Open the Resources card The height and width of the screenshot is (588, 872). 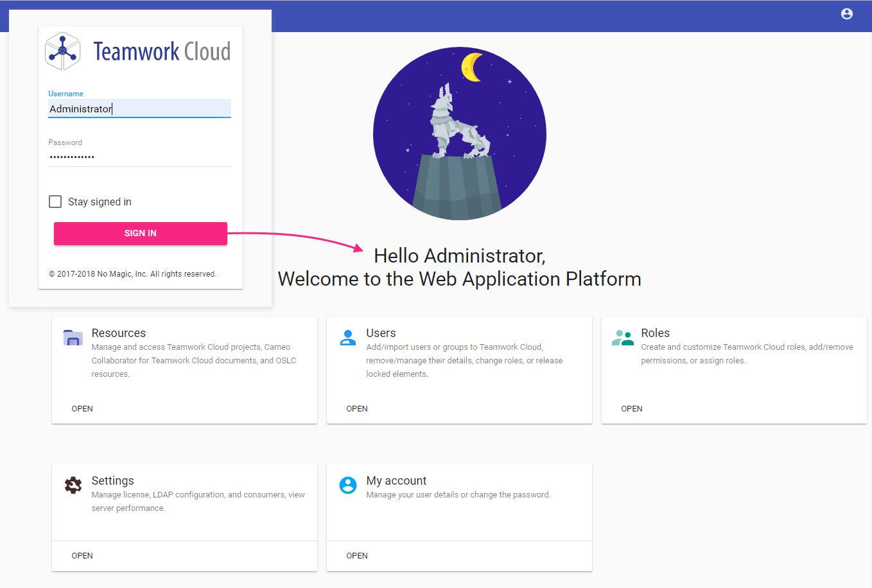[82, 409]
